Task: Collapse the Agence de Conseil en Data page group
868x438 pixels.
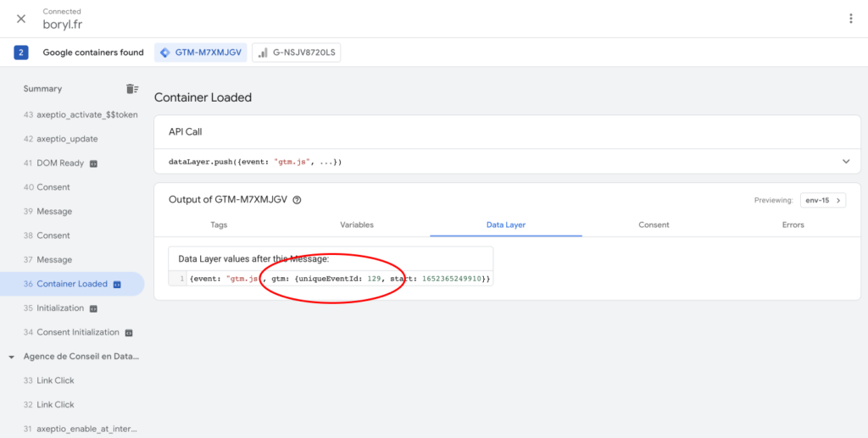Action: coord(12,358)
